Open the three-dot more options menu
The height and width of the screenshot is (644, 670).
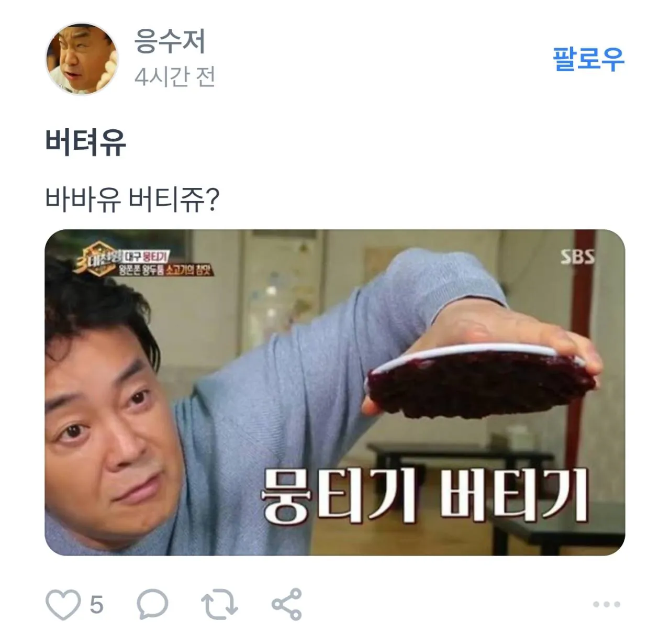(607, 604)
